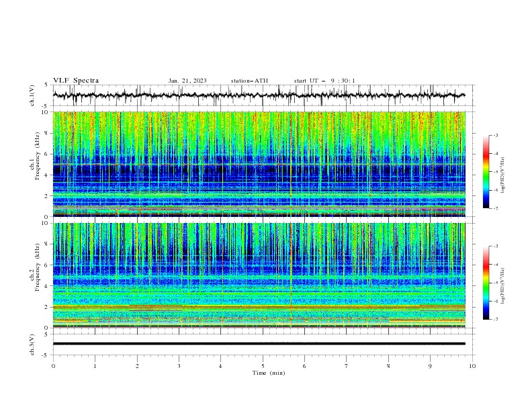532x411 pixels.
Task: Click the ch.3 flat voltage trace
Action: pos(259,344)
